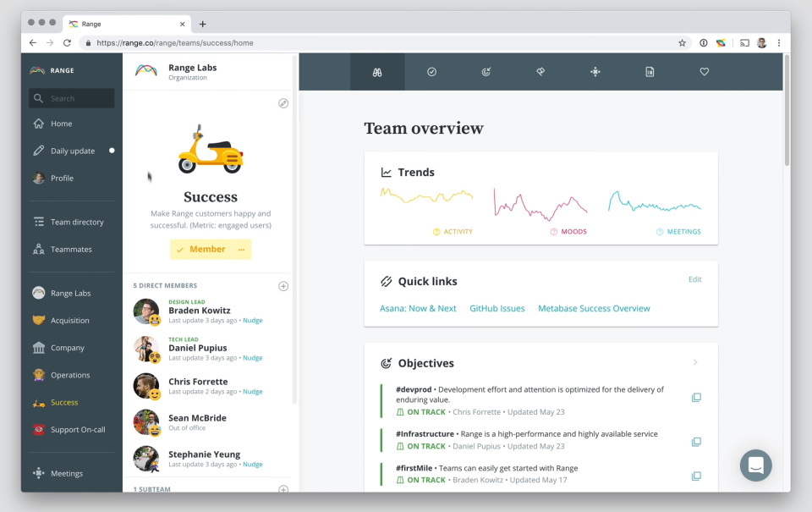Select the check-ins checkmark icon in top navigation
This screenshot has height=512, width=812.
click(431, 72)
